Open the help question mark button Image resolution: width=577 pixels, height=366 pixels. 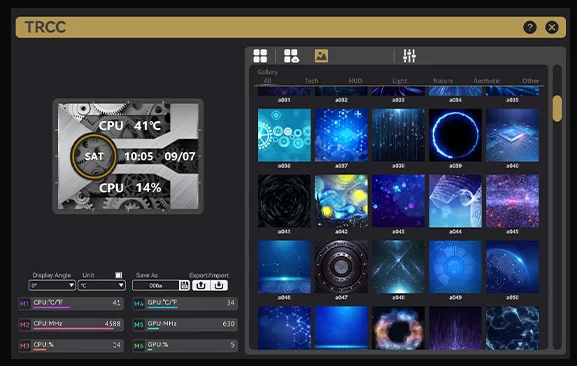pyautogui.click(x=530, y=27)
